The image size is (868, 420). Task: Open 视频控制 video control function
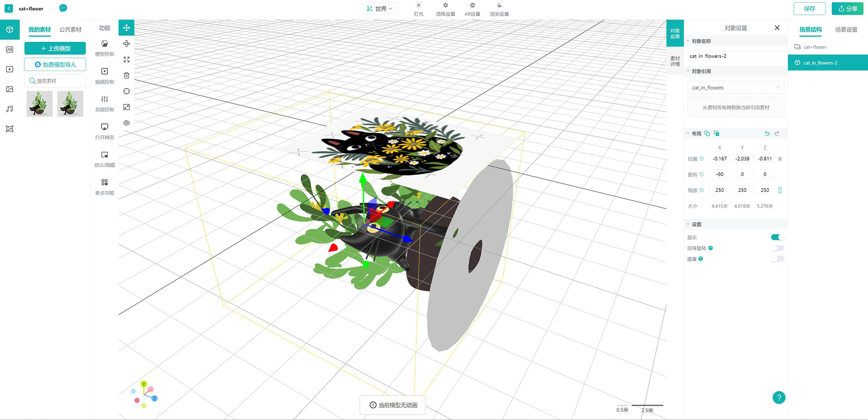pyautogui.click(x=104, y=76)
